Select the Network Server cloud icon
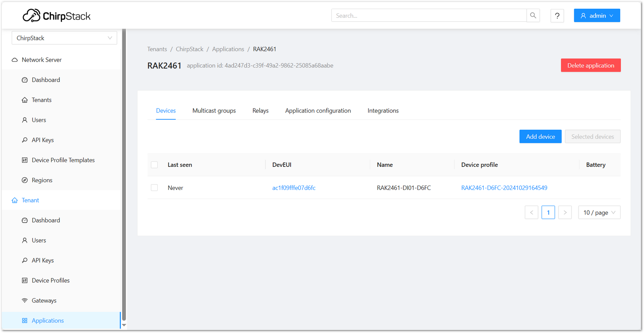644x333 pixels. [x=14, y=60]
